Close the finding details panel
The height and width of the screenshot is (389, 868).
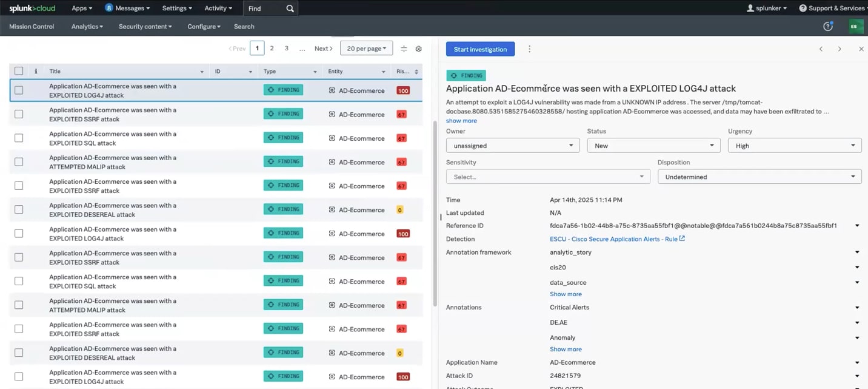[861, 49]
